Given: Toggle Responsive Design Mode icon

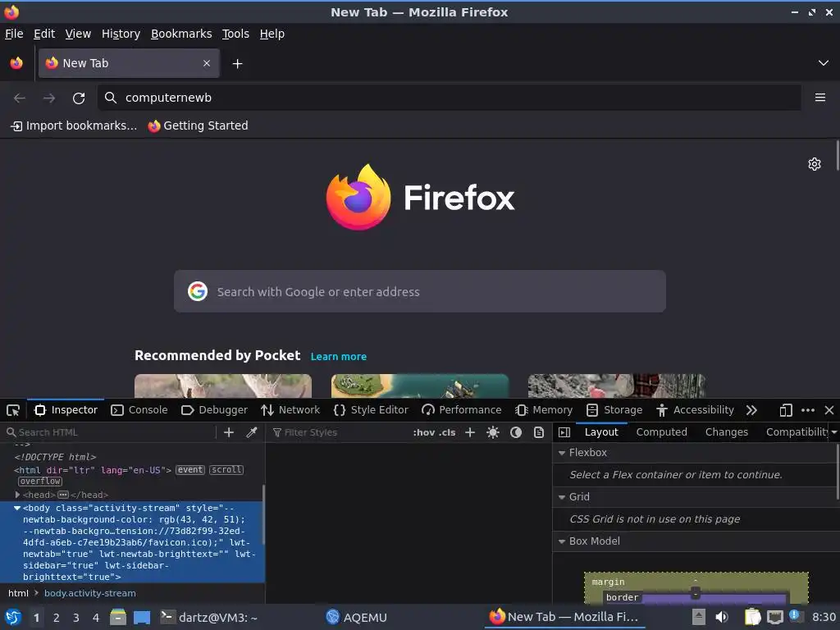Looking at the screenshot, I should [785, 410].
